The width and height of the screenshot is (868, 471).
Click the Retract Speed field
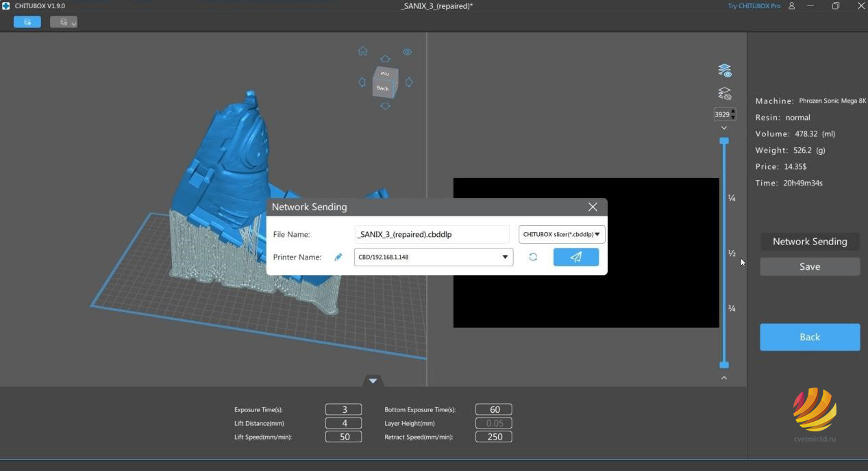494,437
